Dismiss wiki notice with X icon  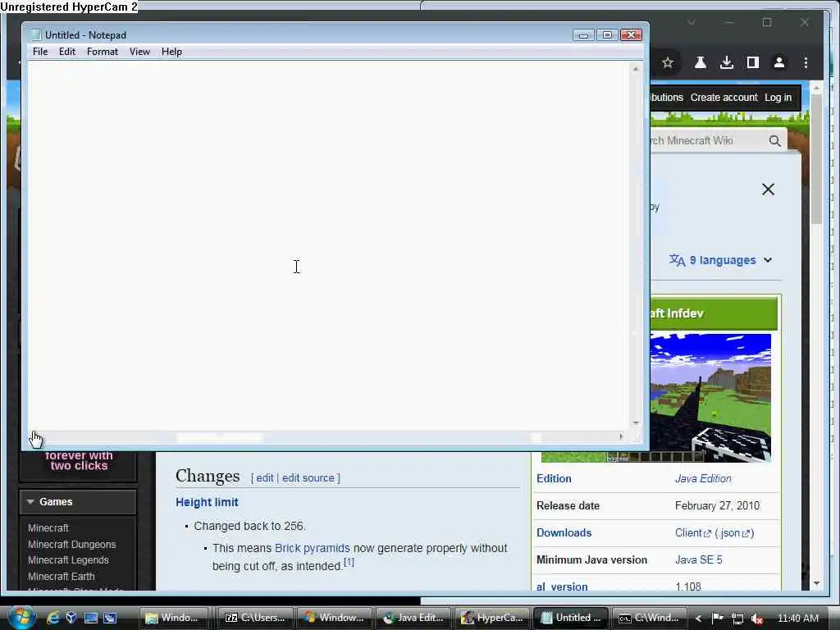tap(768, 189)
